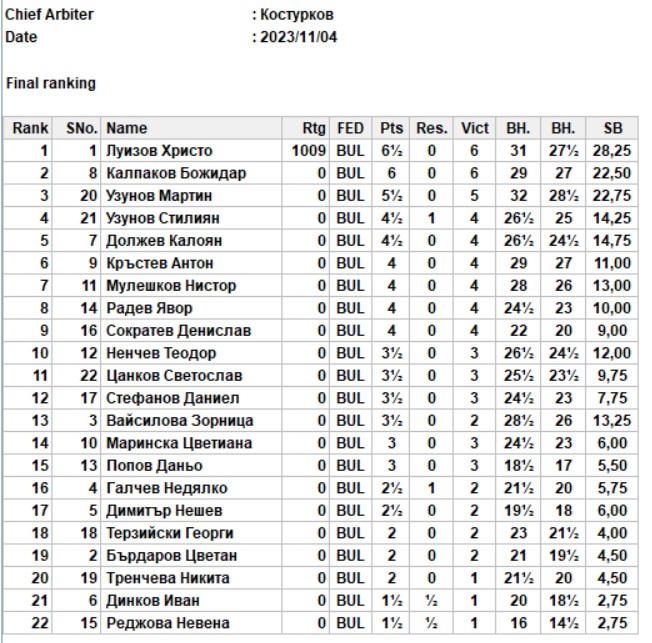Image resolution: width=652 pixels, height=643 pixels.
Task: Select Терзийски Георги's row name
Action: coord(170,533)
